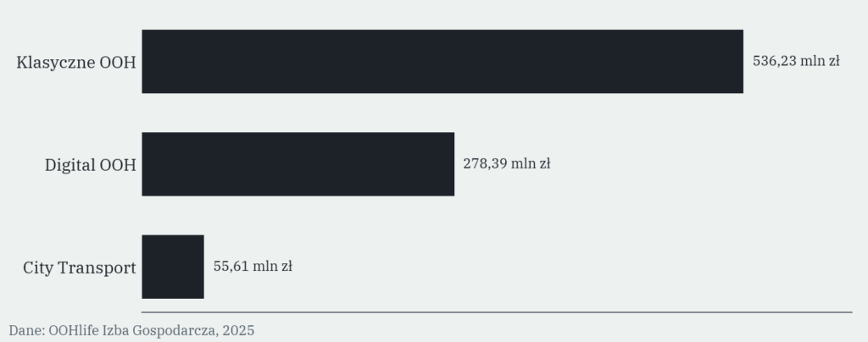The width and height of the screenshot is (868, 342).
Task: Click OOH in the Digital OOH label
Action: tap(117, 165)
